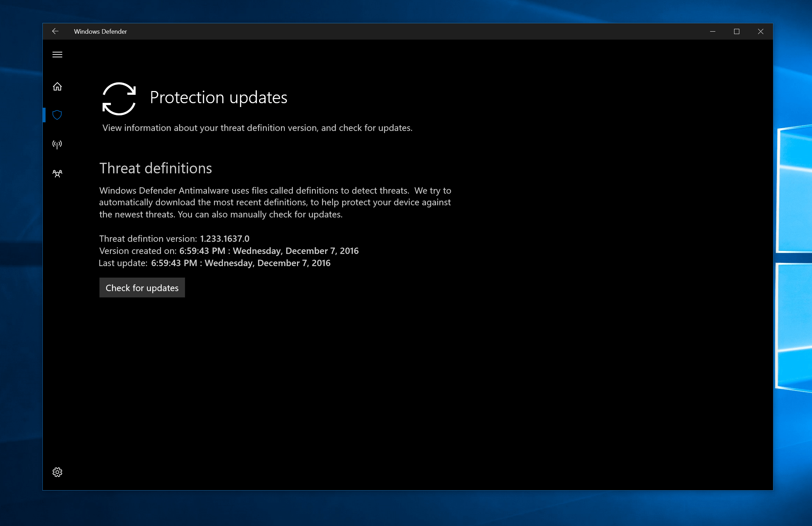Navigate back using the back arrow icon
This screenshot has height=526, width=812.
pyautogui.click(x=56, y=31)
